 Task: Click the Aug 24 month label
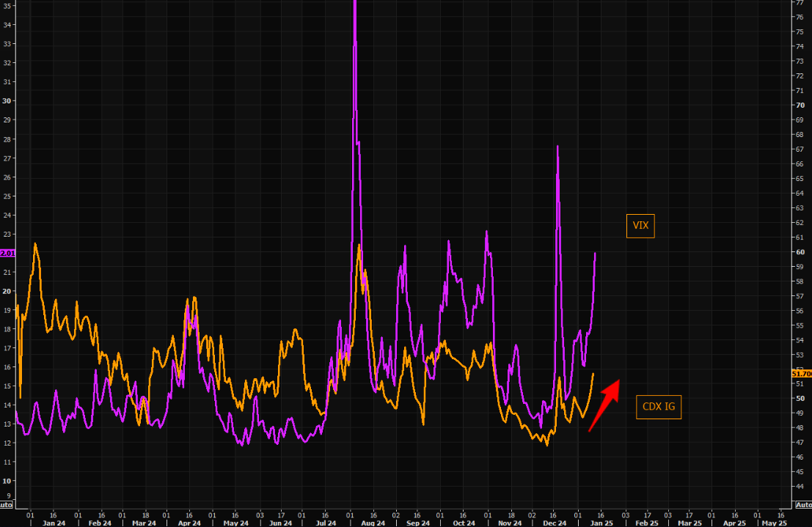coord(373,523)
